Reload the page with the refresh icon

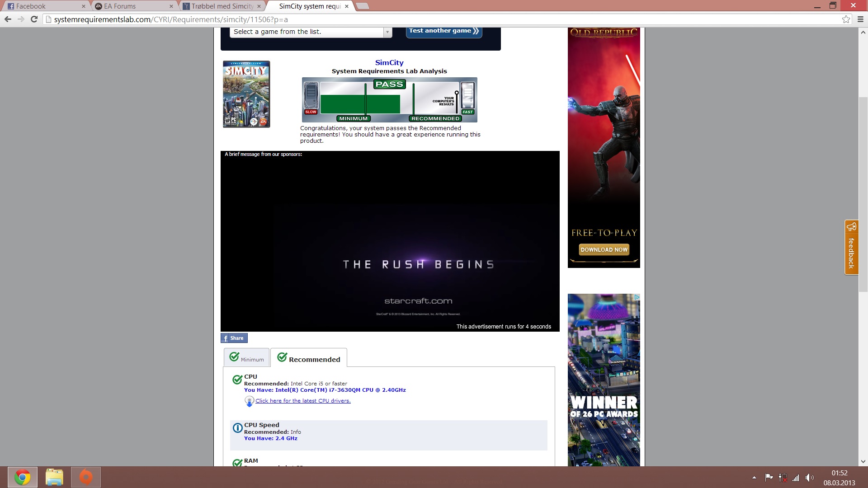[x=34, y=19]
